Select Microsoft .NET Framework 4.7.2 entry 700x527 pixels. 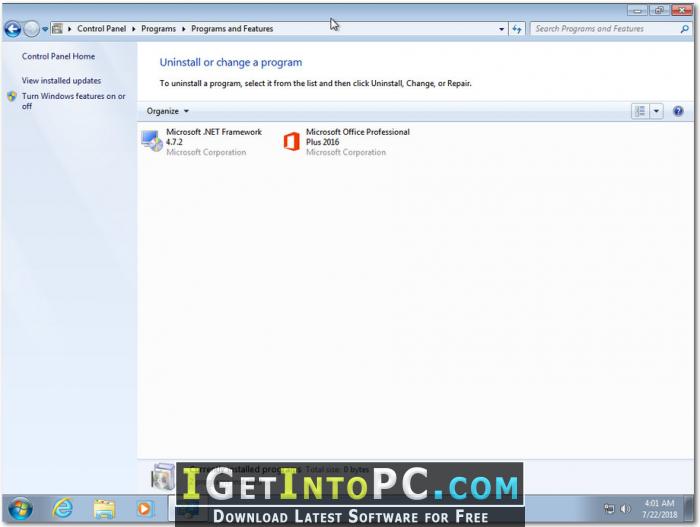click(x=202, y=142)
